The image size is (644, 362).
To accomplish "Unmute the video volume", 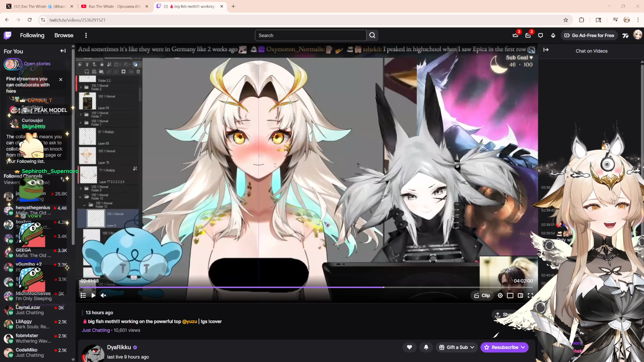I will (x=103, y=295).
